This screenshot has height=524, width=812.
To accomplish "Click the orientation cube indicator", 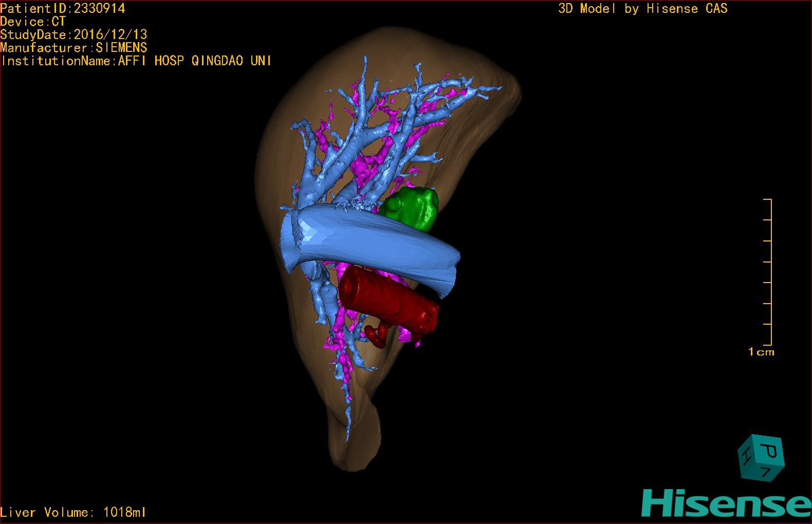I will pyautogui.click(x=761, y=458).
